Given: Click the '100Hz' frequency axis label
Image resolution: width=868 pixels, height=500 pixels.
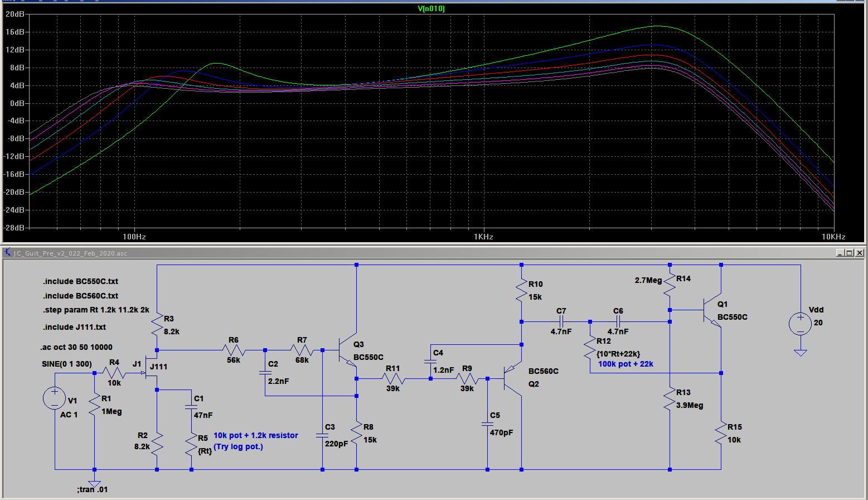Looking at the screenshot, I should [134, 237].
